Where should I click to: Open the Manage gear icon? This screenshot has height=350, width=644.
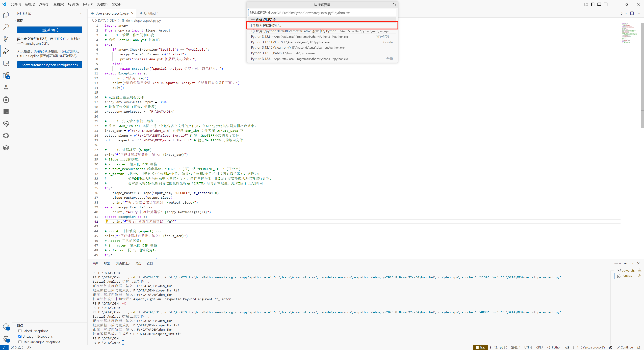point(6,339)
